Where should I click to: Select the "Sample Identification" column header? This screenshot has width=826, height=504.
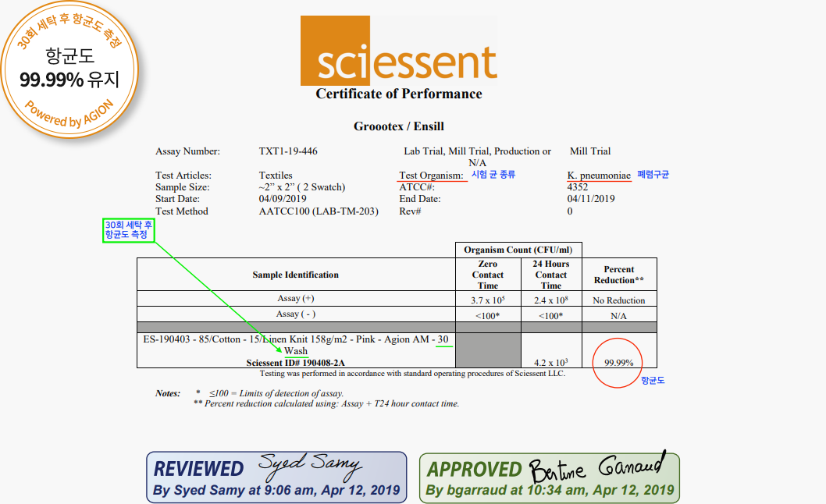tap(296, 275)
